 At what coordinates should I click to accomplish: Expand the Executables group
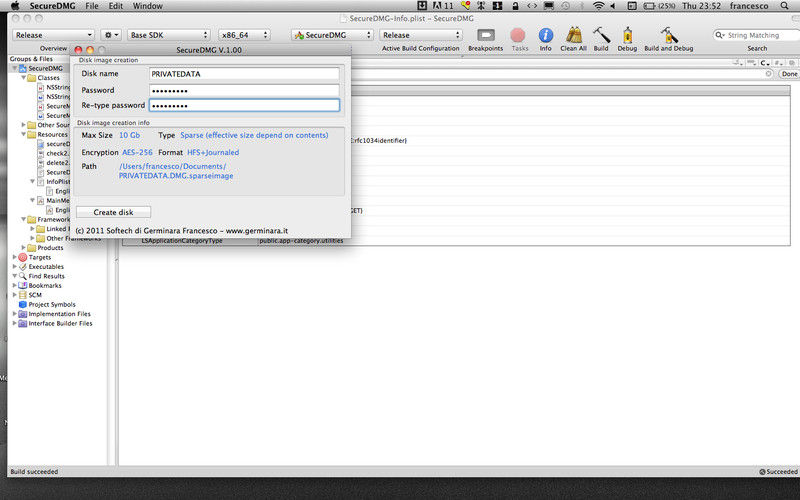tap(15, 266)
